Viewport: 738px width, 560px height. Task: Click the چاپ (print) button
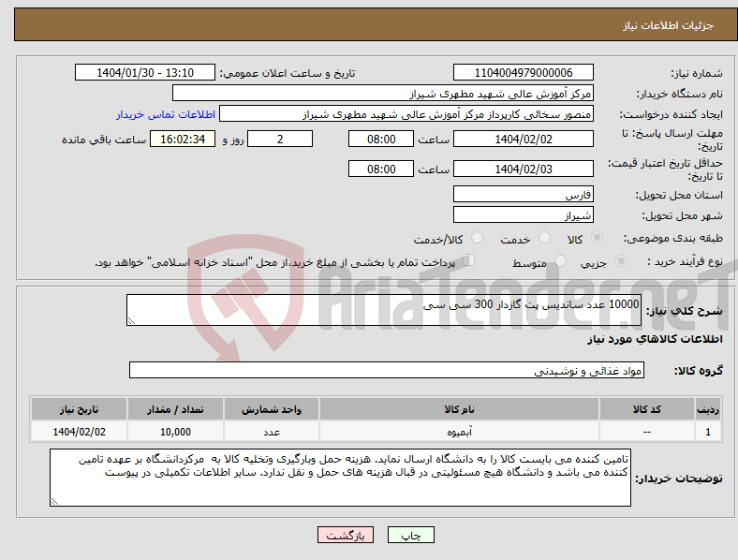(411, 535)
